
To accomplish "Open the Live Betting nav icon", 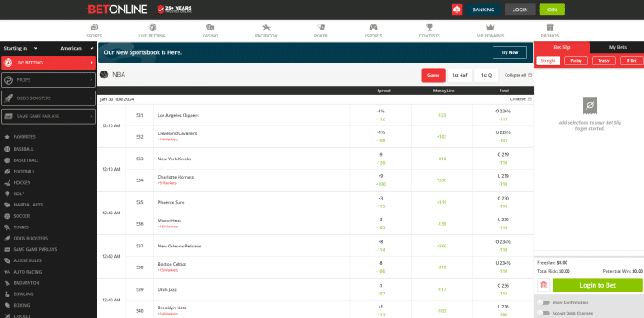I will click(x=152, y=28).
